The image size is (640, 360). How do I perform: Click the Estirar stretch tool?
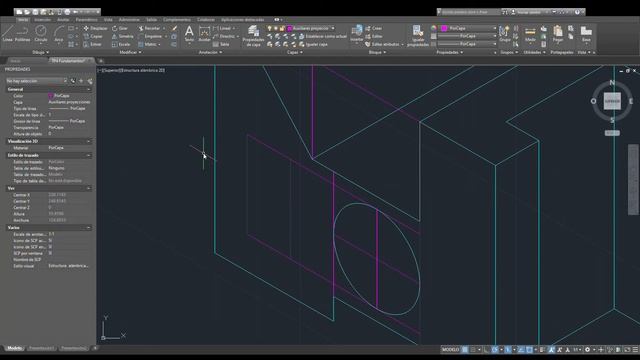point(93,44)
